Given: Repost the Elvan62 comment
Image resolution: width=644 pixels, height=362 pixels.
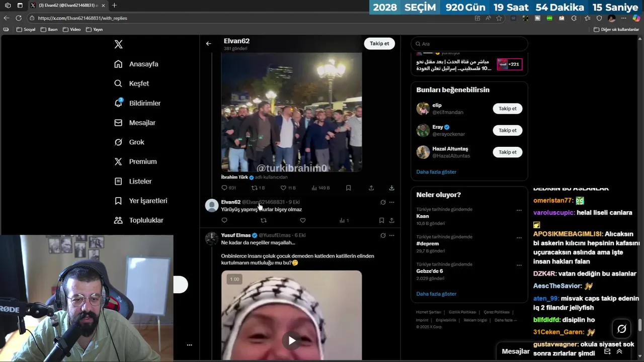Looking at the screenshot, I should click(x=264, y=220).
